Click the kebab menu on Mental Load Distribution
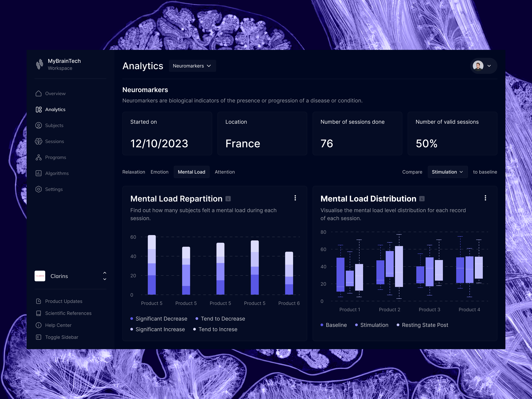 (x=485, y=198)
